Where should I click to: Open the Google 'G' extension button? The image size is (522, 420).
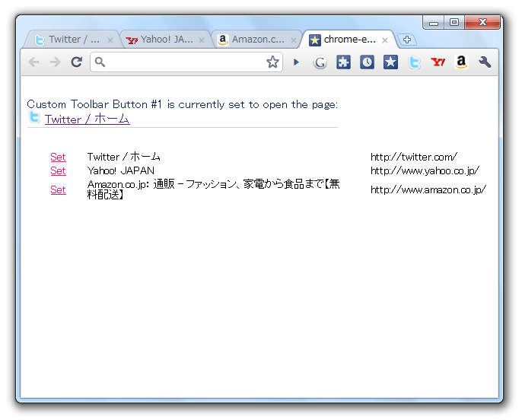pyautogui.click(x=320, y=62)
